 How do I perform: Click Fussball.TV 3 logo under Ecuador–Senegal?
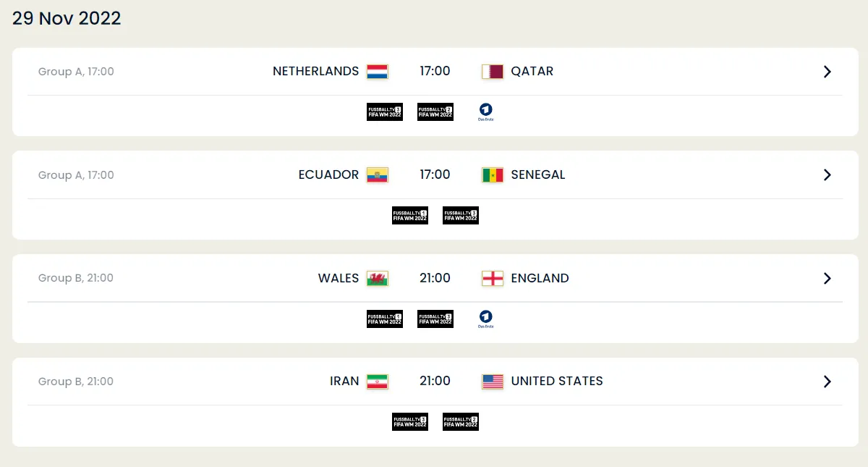click(461, 215)
